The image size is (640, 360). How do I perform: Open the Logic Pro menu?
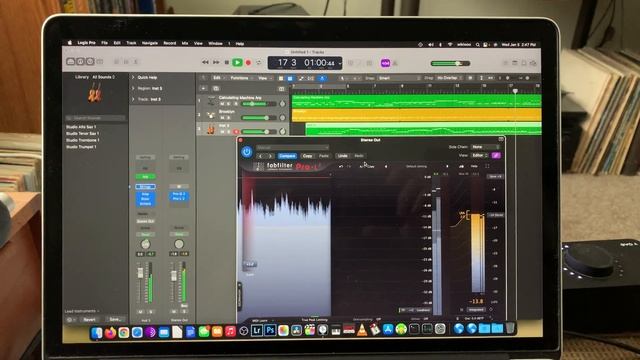(x=87, y=43)
